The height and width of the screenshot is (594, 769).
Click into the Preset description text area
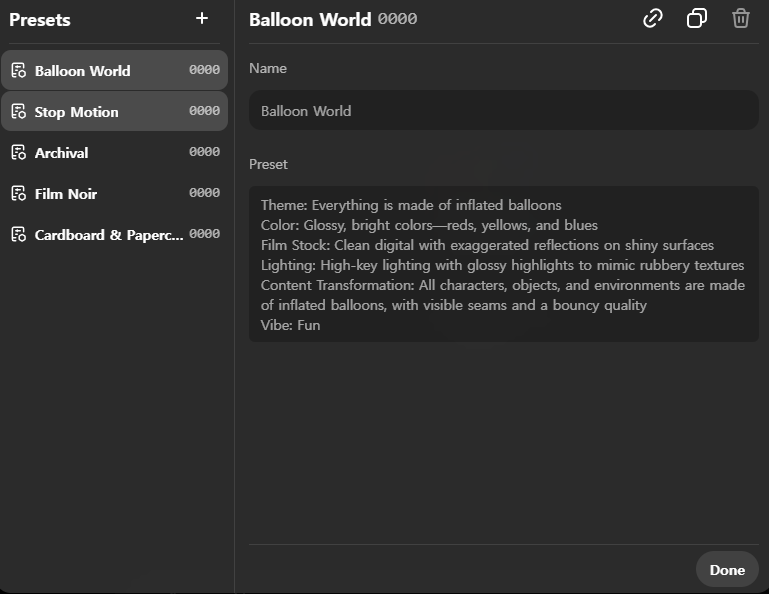[x=504, y=264]
